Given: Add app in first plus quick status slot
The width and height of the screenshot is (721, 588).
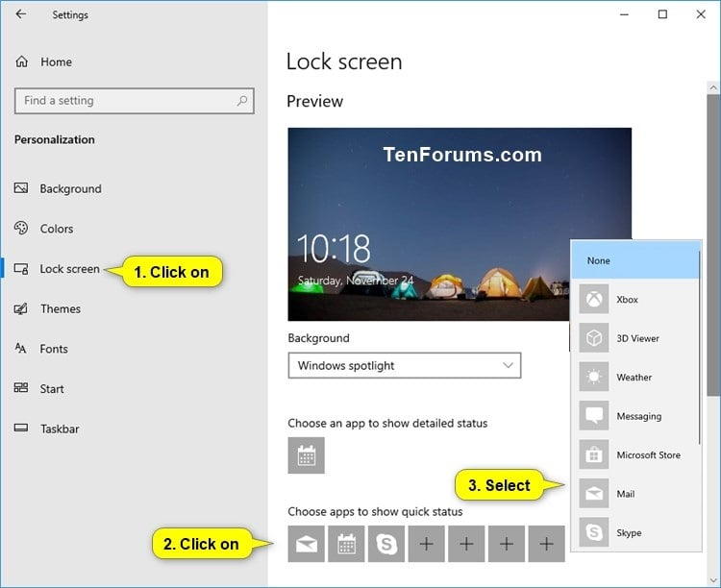Looking at the screenshot, I should 426,544.
